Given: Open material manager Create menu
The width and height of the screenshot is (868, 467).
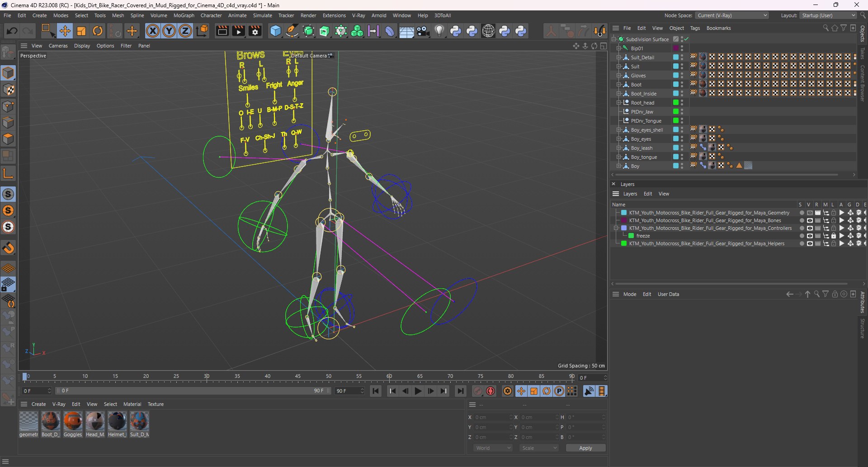Looking at the screenshot, I should coord(38,404).
